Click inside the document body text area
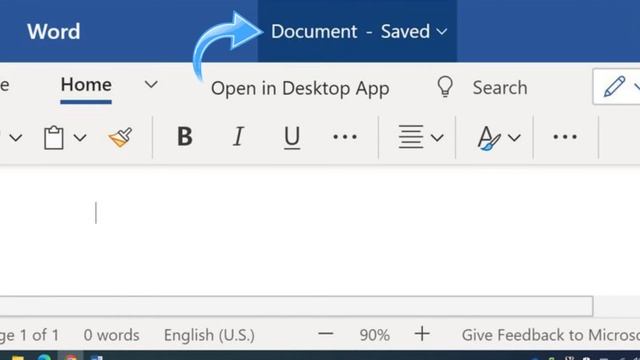 (x=320, y=231)
